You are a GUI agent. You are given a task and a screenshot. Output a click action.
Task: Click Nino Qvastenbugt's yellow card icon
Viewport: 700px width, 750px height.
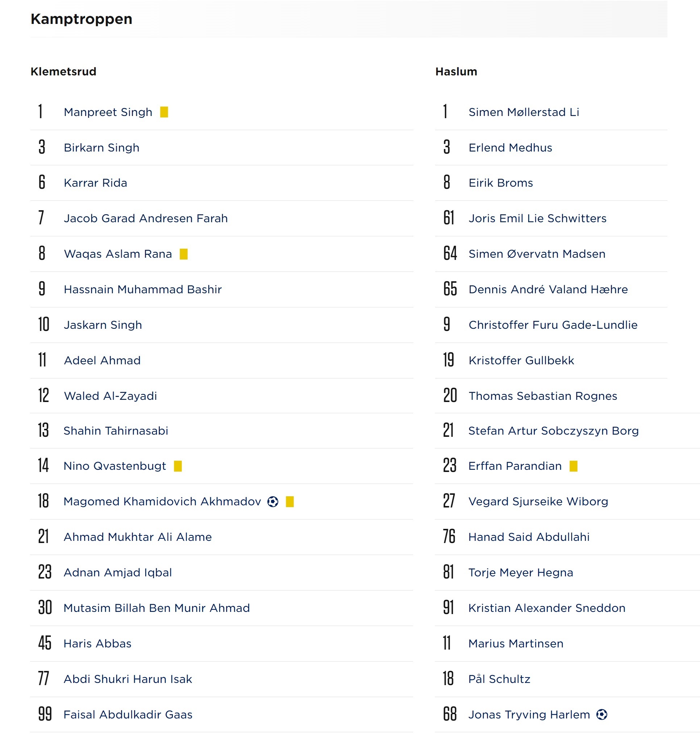point(178,466)
